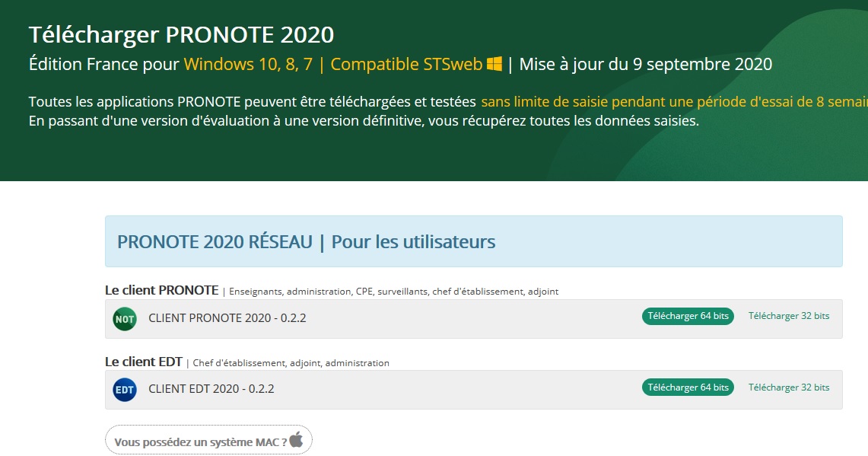Click the "Compatible STSweb" text
The image size is (868, 456).
(x=406, y=64)
